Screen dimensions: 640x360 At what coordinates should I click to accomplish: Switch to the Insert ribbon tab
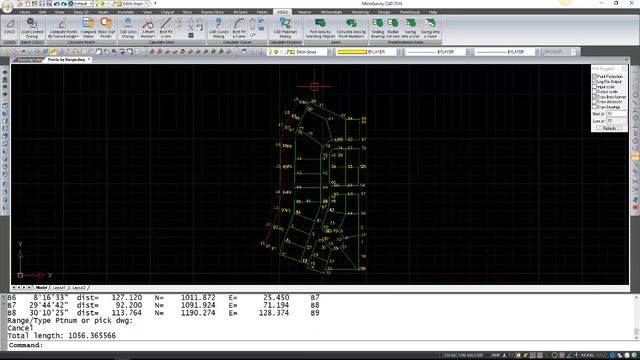(103, 12)
